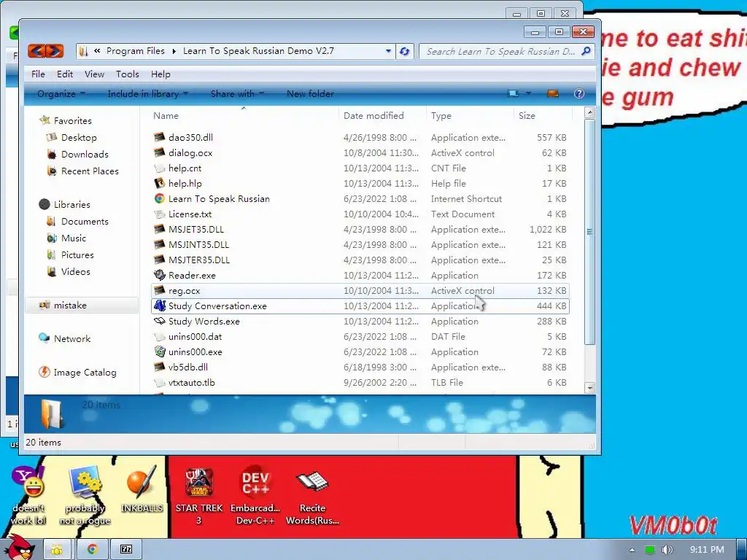Image resolution: width=747 pixels, height=560 pixels.
Task: Open the View menu
Action: [x=94, y=74]
